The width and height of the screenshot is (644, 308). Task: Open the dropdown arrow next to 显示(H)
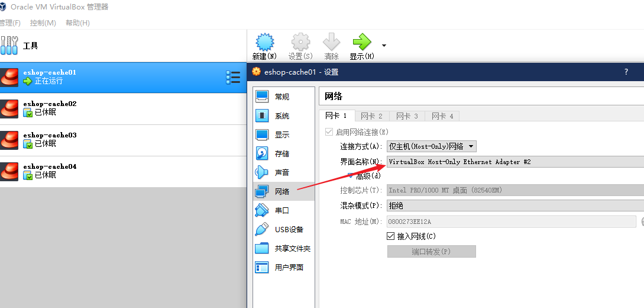click(384, 45)
